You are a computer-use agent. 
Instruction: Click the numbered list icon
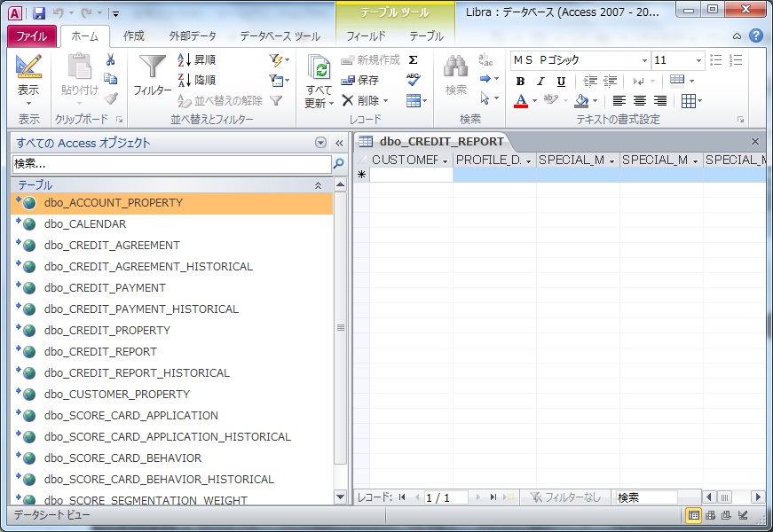(x=736, y=60)
